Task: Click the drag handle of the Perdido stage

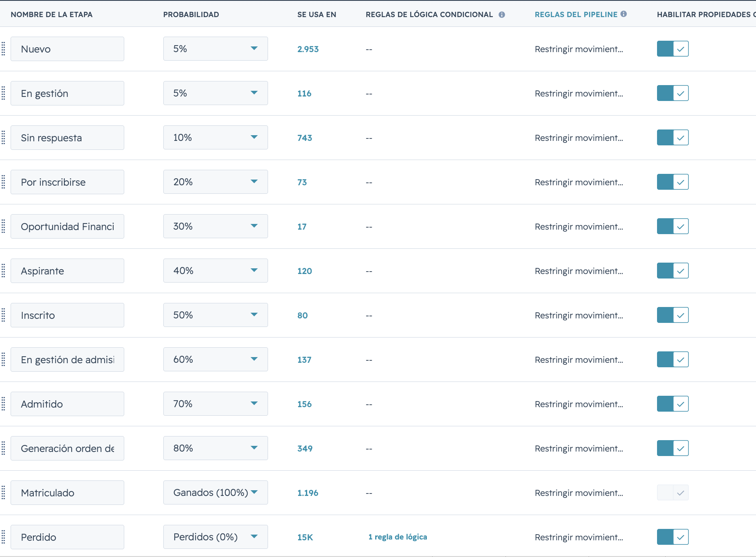Action: click(x=3, y=537)
